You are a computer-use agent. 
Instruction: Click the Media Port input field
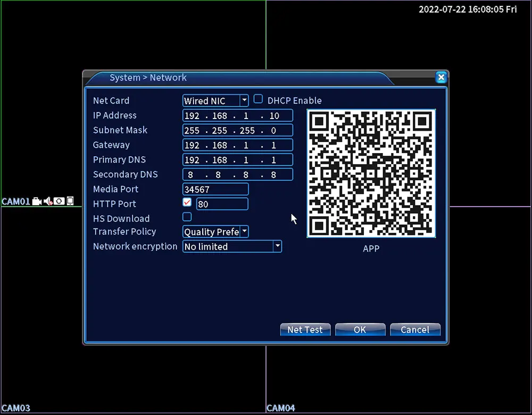(x=215, y=189)
